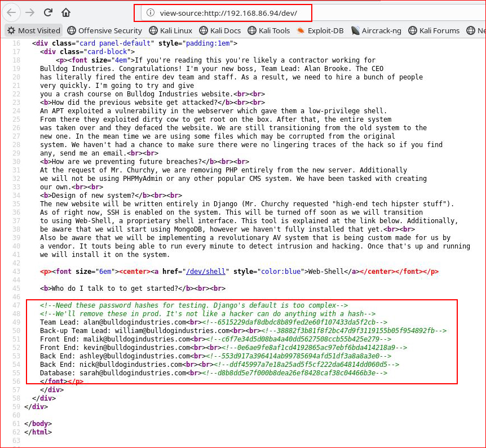
Task: Click william@bulldogindustries.com email text
Action: 172,331
